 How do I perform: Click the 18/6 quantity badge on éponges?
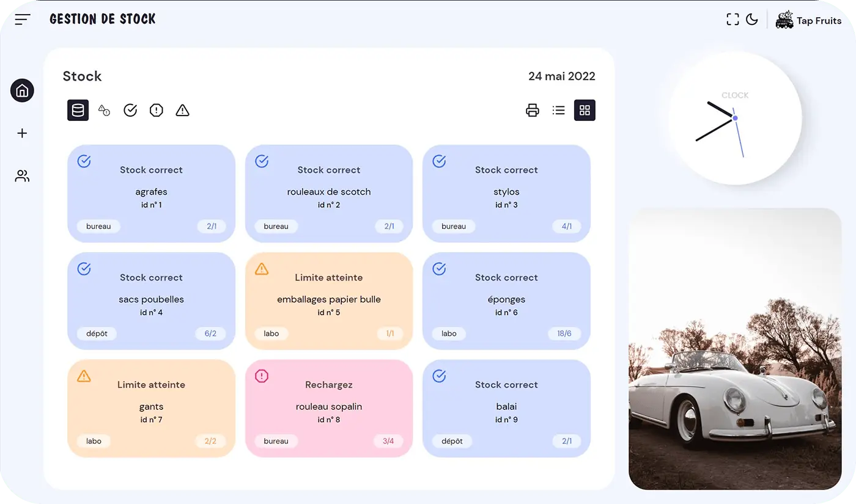pyautogui.click(x=564, y=334)
